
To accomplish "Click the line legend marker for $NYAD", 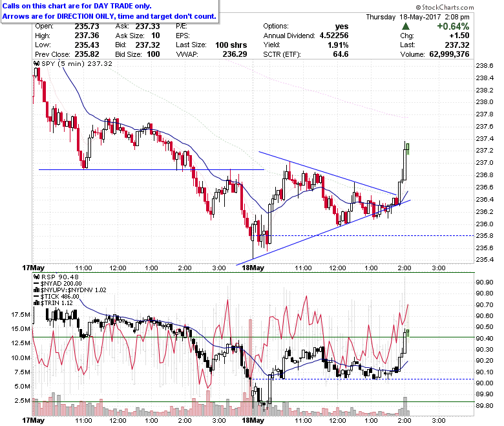I will (36, 284).
